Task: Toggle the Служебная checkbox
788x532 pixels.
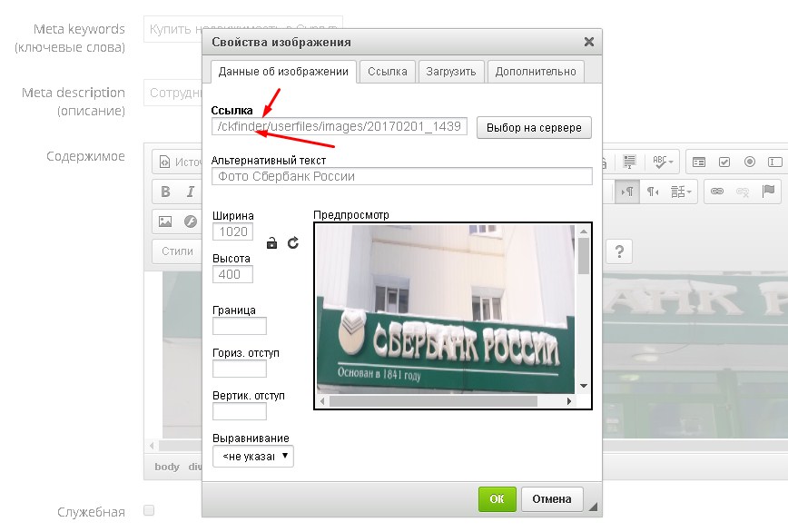Action: click(x=149, y=510)
